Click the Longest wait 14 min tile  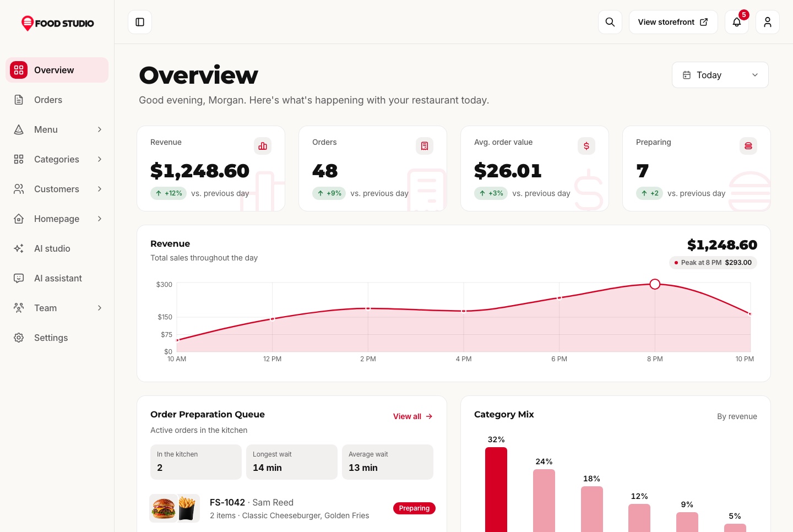click(292, 462)
